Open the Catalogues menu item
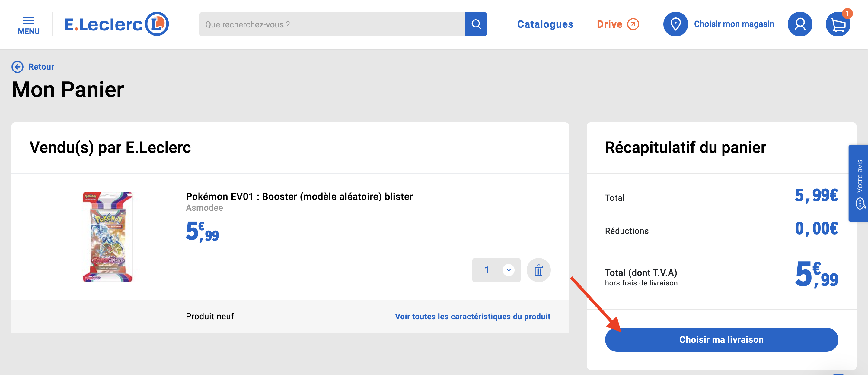Viewport: 868px width, 375px height. pos(545,24)
